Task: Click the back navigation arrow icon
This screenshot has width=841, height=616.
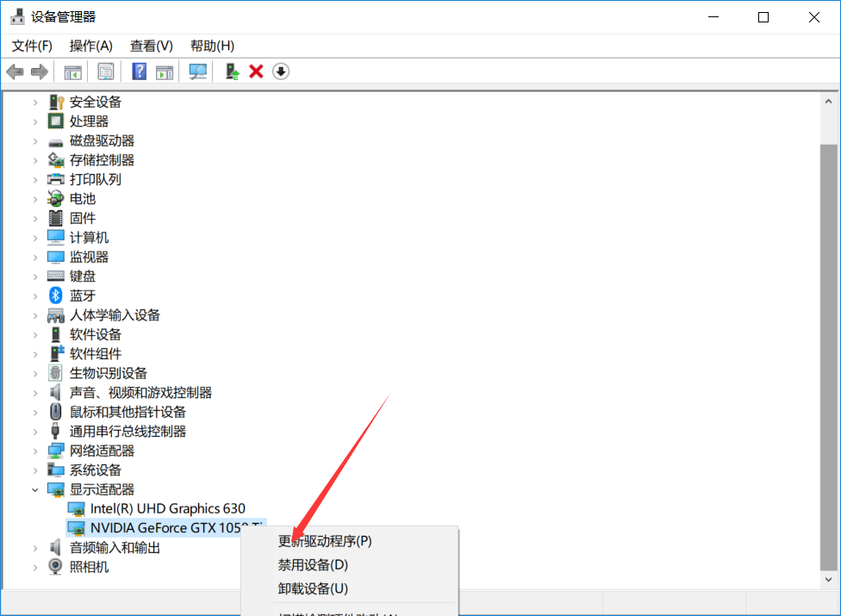Action: (15, 72)
